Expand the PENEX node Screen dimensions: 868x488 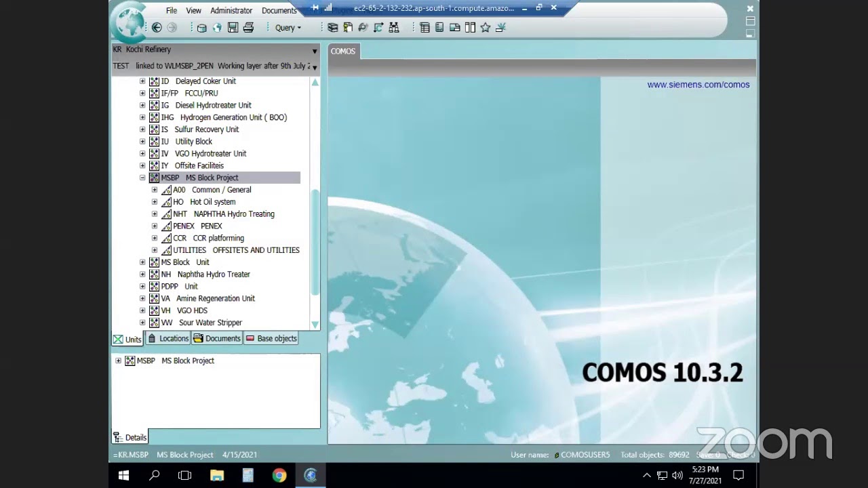(x=155, y=226)
